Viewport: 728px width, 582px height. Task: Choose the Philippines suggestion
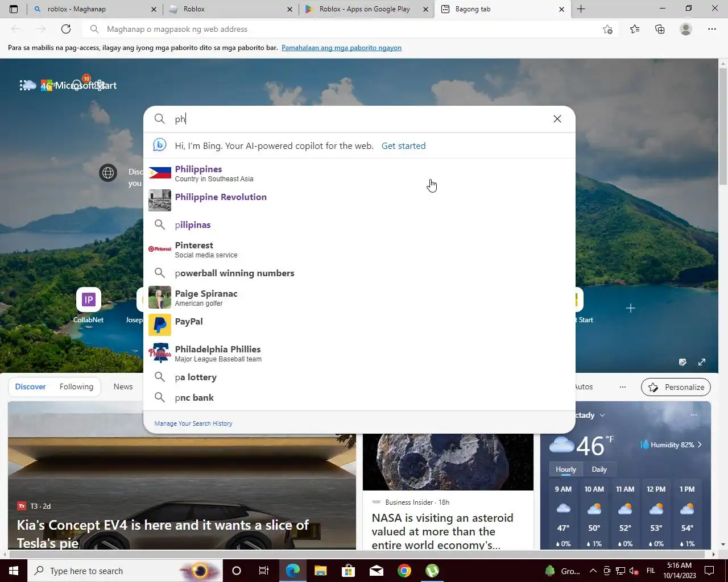coord(359,173)
